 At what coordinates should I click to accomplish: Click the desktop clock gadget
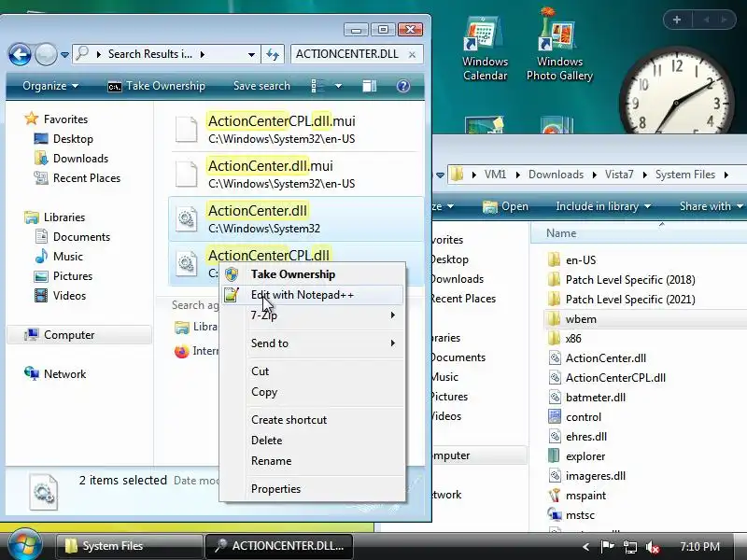click(676, 92)
